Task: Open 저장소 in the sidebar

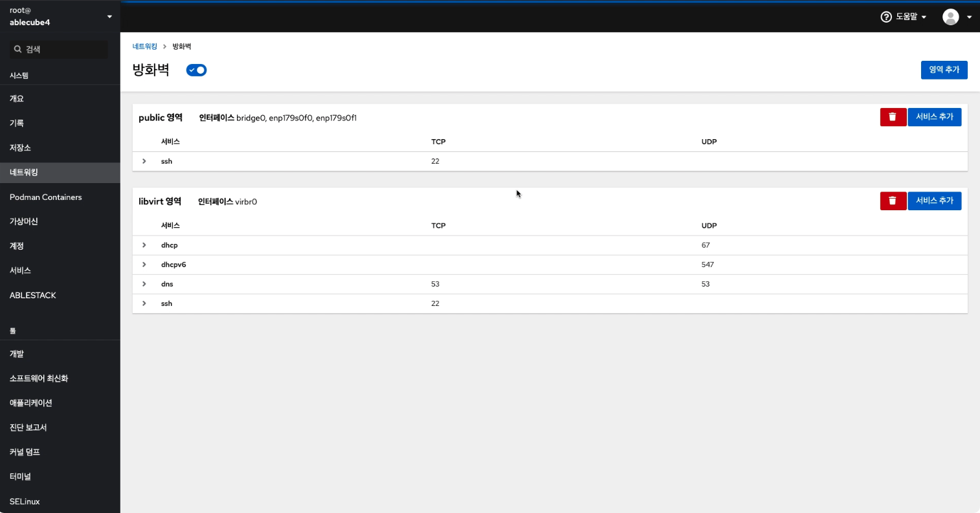Action: tap(60, 147)
